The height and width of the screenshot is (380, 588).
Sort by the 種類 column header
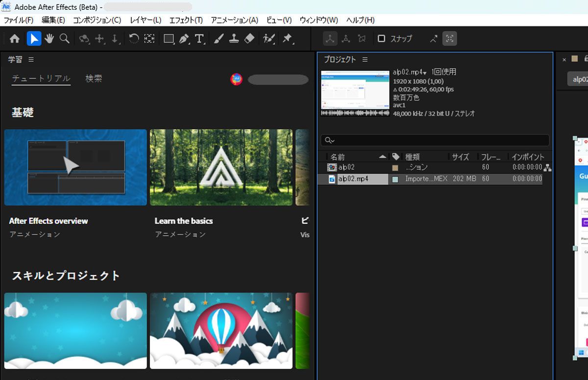tap(412, 157)
